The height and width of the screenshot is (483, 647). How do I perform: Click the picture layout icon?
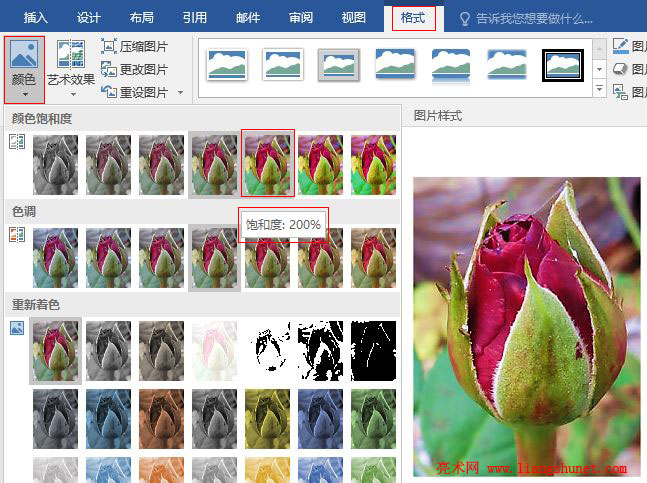(620, 92)
